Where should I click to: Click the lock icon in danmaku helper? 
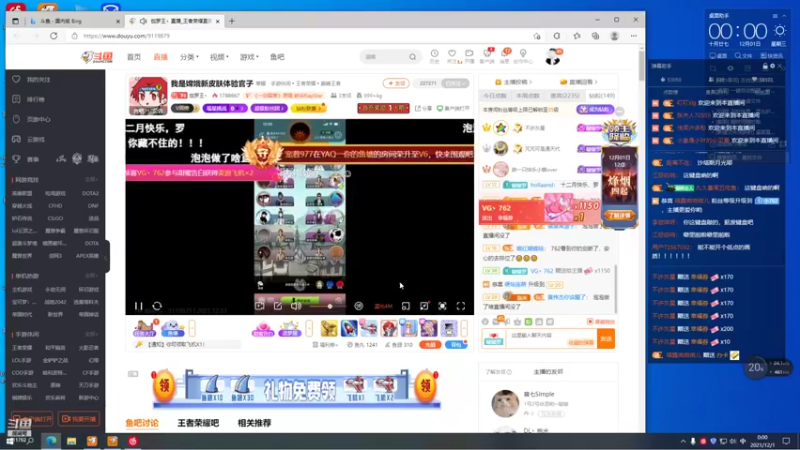[x=765, y=66]
